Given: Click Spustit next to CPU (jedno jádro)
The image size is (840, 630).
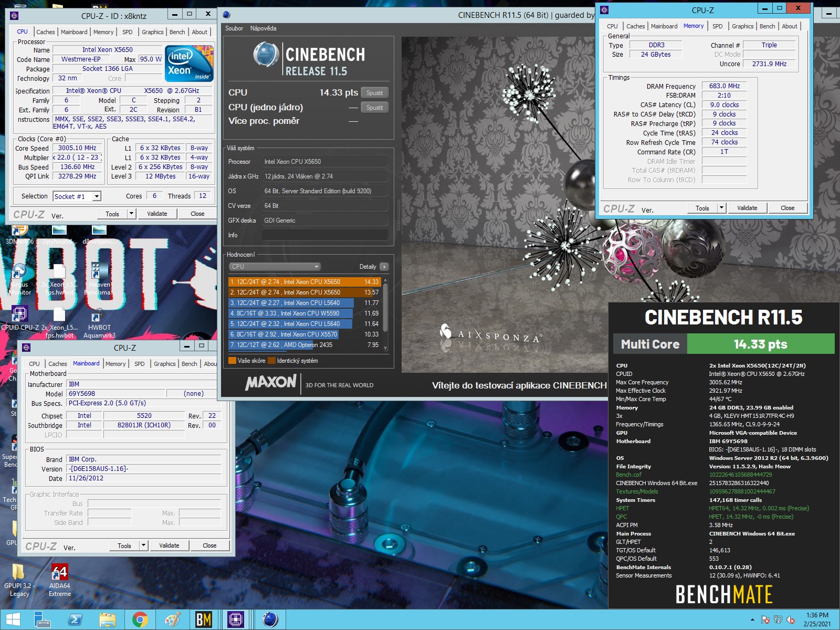Looking at the screenshot, I should click(x=375, y=108).
